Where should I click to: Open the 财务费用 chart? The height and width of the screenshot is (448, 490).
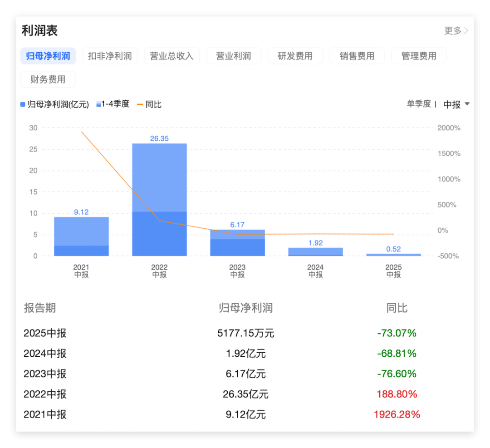point(48,79)
